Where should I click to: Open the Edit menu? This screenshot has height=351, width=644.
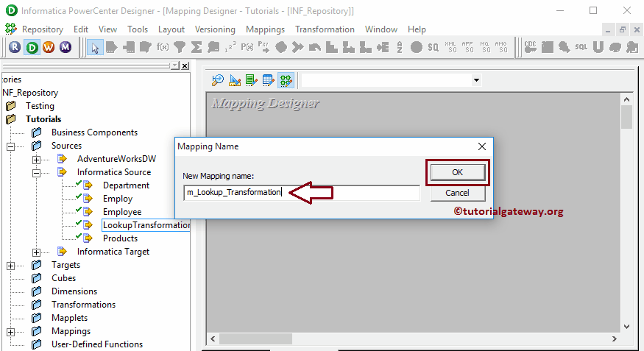(81, 29)
